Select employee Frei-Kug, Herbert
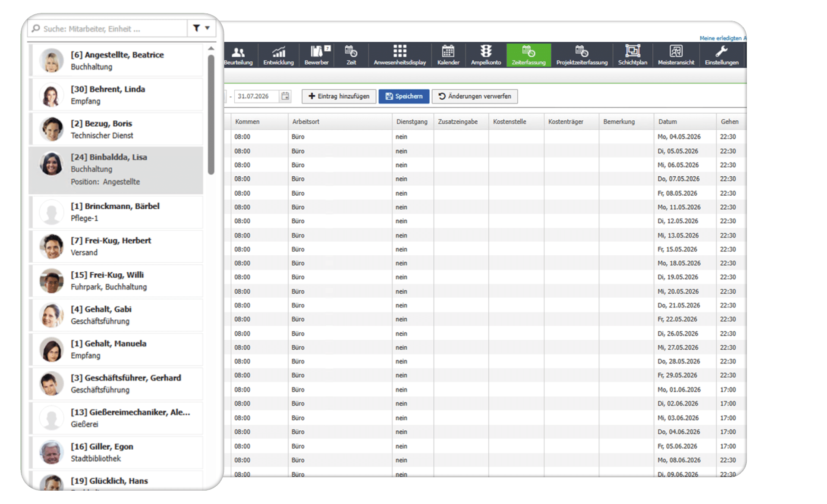Screen dimensions: 827x504 (116, 246)
